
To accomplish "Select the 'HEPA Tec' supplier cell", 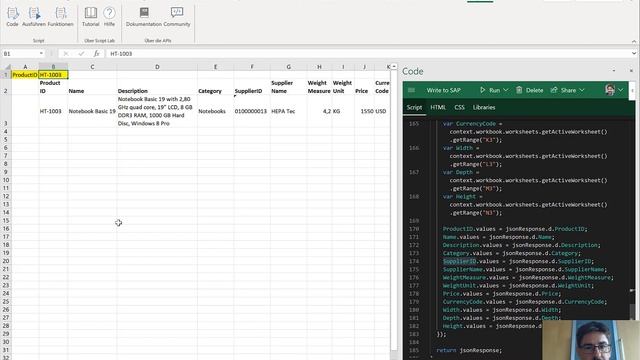I will point(289,111).
